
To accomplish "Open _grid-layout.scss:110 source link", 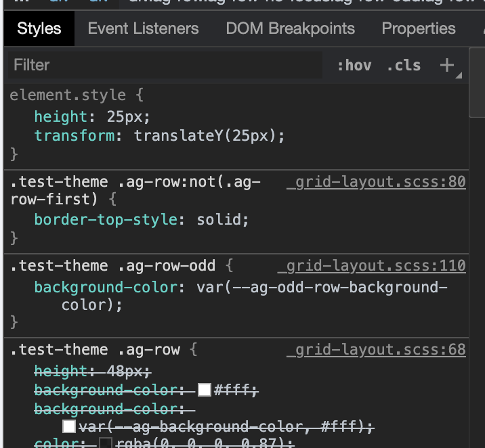I will (372, 266).
